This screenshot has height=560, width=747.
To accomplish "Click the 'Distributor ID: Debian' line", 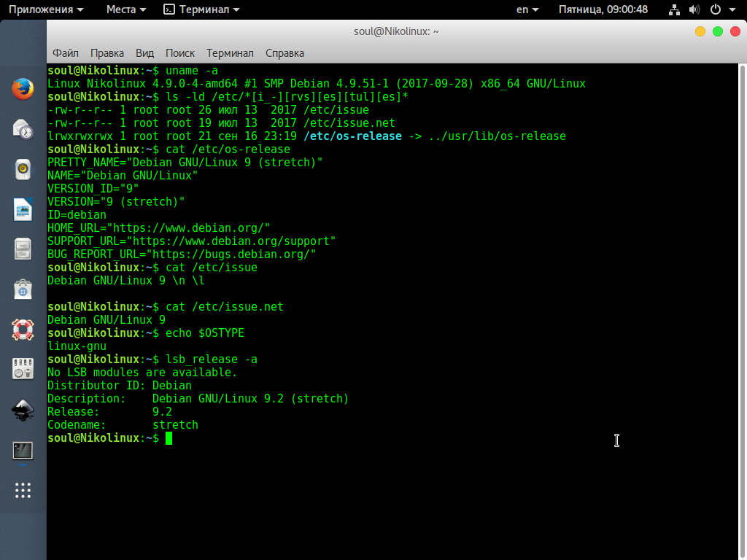I will [x=120, y=386].
